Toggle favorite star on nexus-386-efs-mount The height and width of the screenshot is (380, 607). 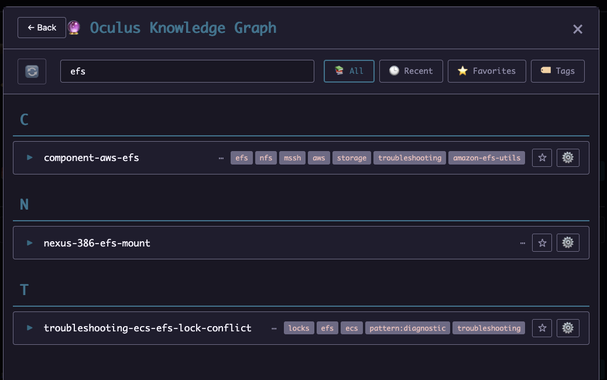tap(542, 243)
